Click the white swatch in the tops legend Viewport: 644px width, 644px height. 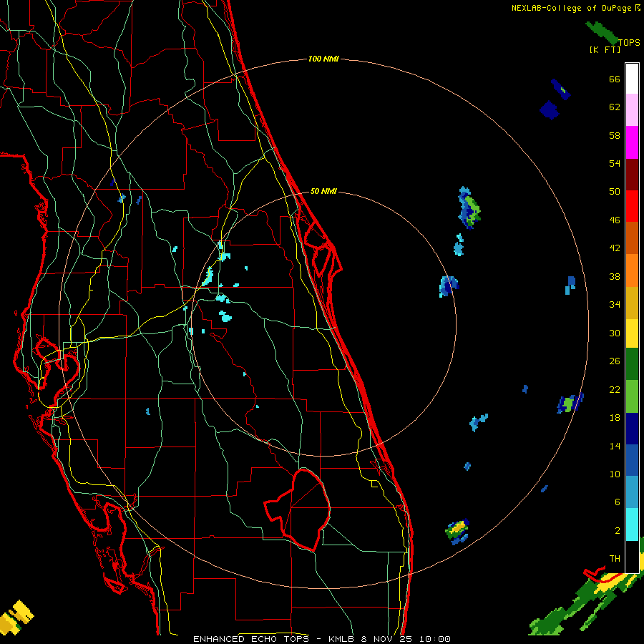pos(632,79)
